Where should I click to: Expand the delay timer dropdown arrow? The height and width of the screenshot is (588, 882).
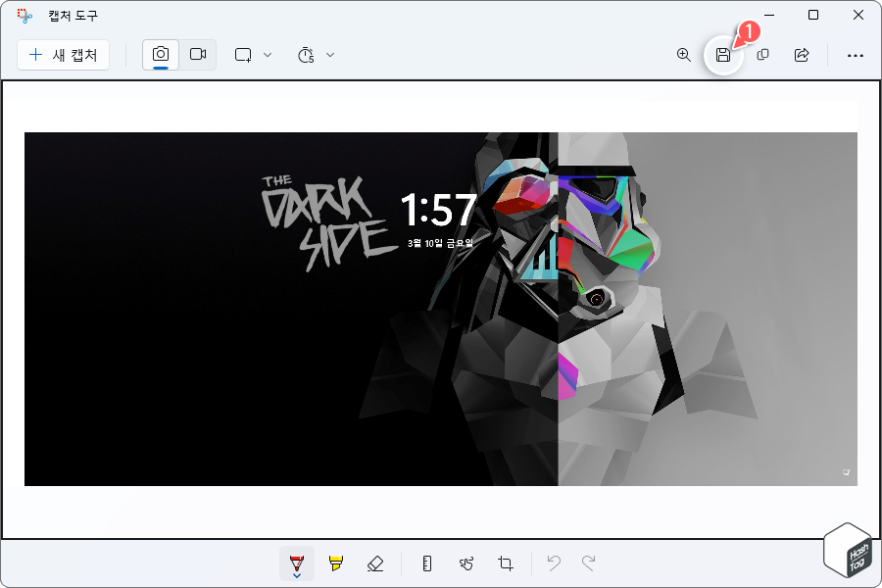point(330,55)
